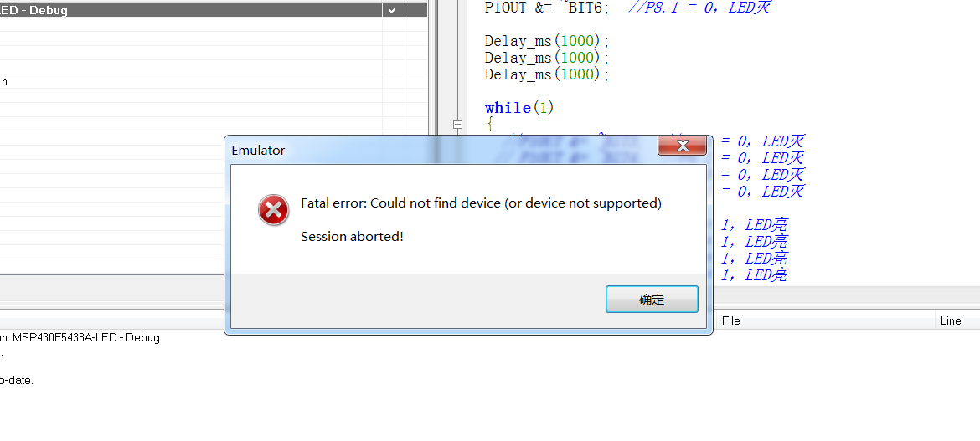Click the 'Session aborted!' message text
Image resolution: width=980 pixels, height=441 pixels.
point(352,237)
